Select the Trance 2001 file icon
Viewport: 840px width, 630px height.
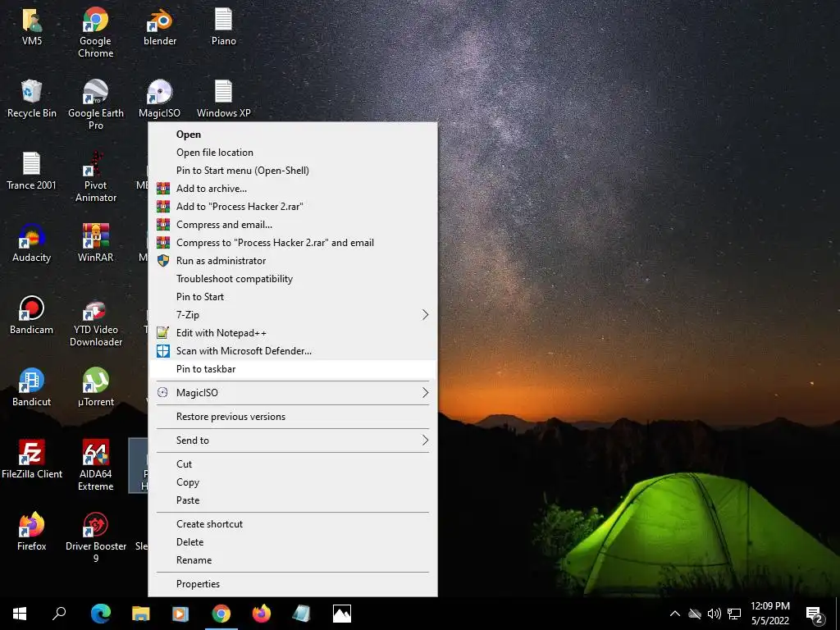[31, 171]
